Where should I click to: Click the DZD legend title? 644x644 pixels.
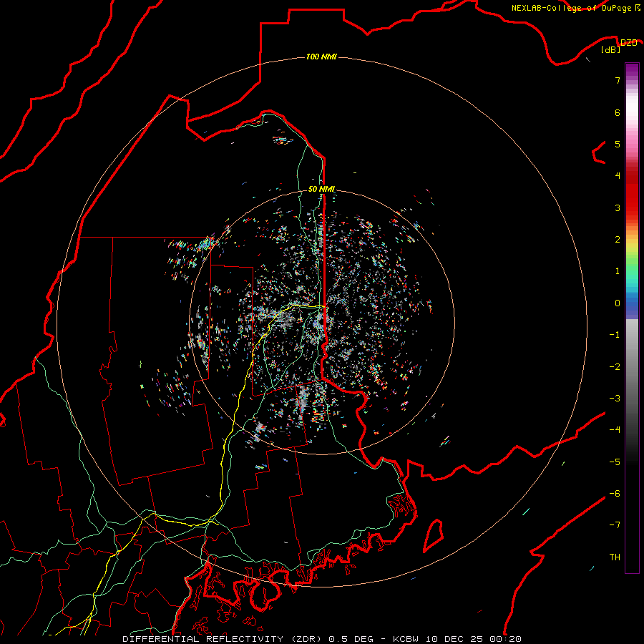click(628, 43)
